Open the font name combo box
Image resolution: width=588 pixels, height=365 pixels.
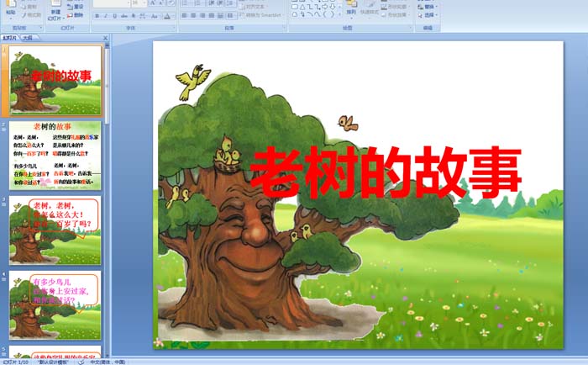112,3
